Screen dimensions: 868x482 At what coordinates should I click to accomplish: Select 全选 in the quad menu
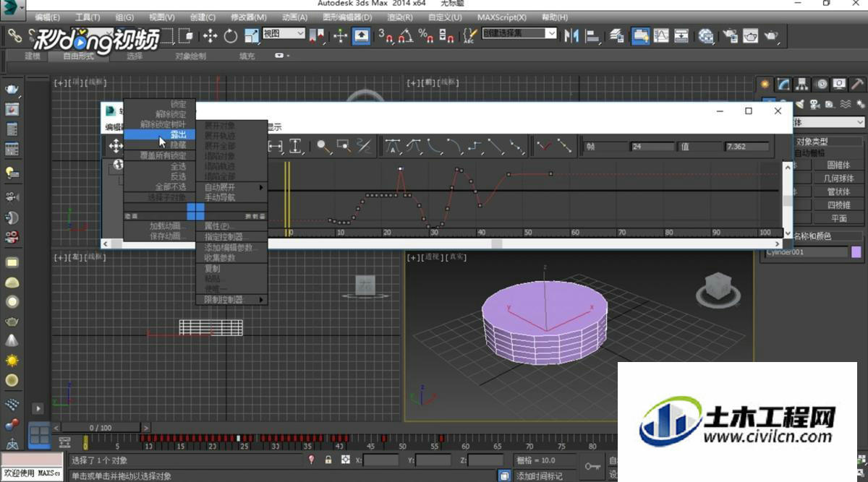point(159,166)
